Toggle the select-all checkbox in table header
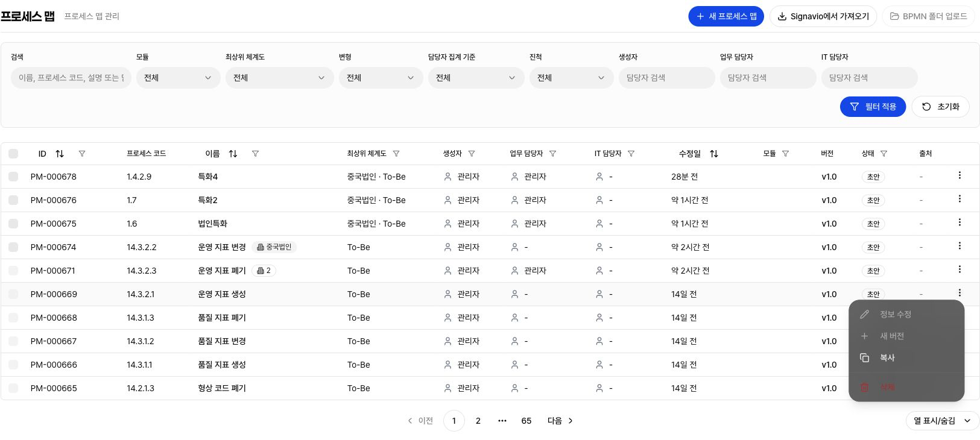This screenshot has height=440, width=980. click(x=13, y=154)
